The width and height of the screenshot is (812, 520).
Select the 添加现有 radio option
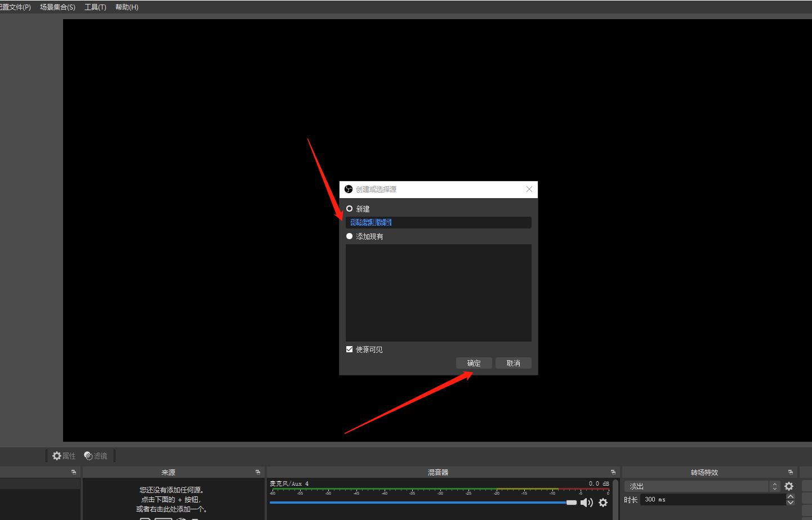(350, 236)
